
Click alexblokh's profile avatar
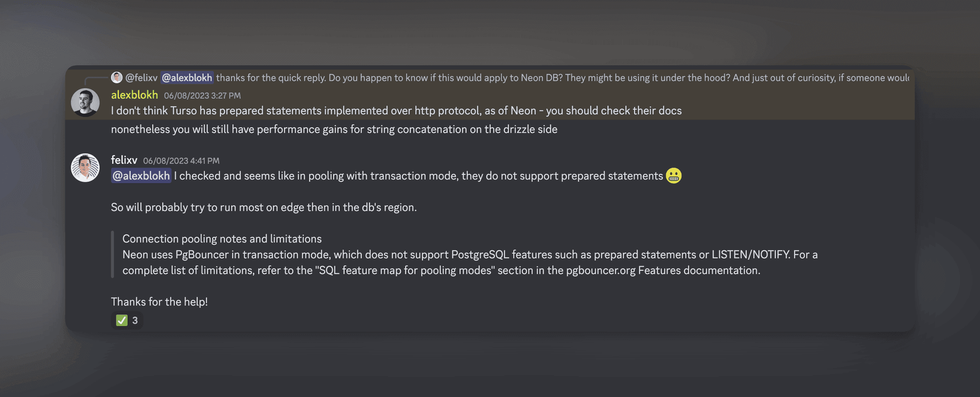tap(85, 102)
